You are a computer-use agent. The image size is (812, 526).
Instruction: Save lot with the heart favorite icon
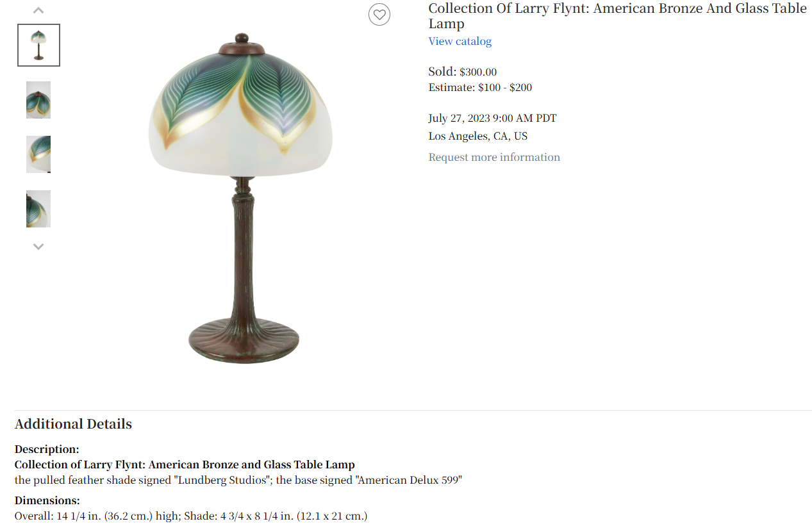pos(379,15)
